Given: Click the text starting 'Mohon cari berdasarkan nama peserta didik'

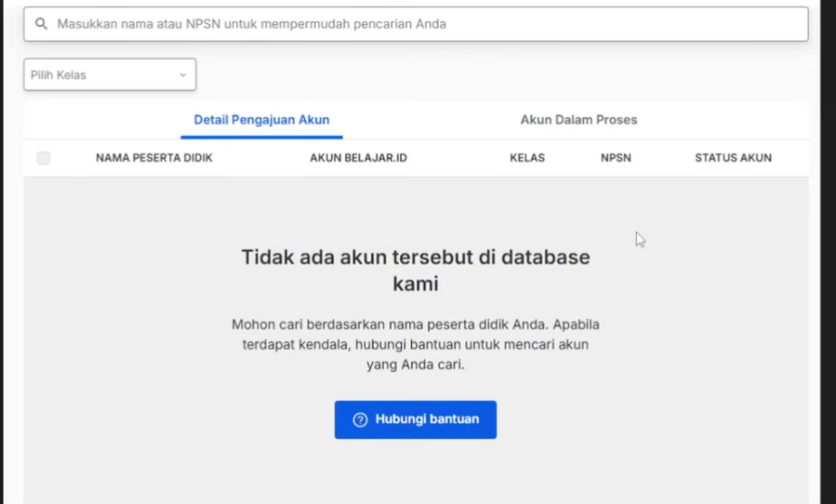Looking at the screenshot, I should (416, 345).
